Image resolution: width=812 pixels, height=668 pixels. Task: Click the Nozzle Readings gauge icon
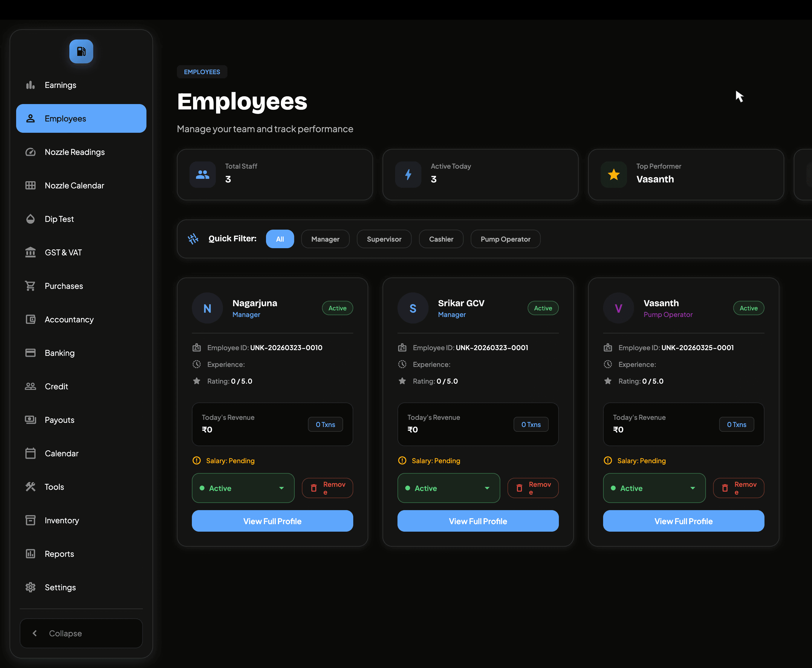pos(30,152)
